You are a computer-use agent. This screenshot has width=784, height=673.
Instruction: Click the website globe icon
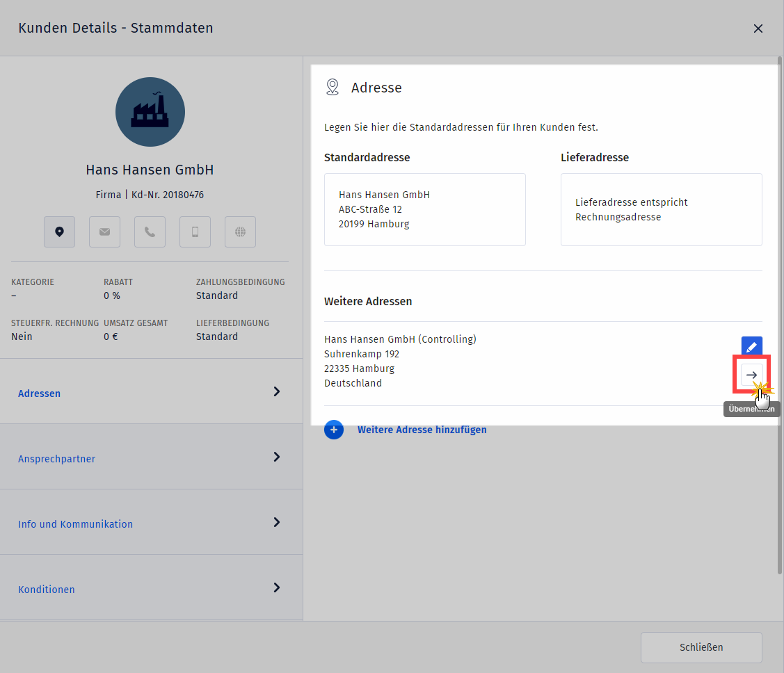(x=240, y=232)
